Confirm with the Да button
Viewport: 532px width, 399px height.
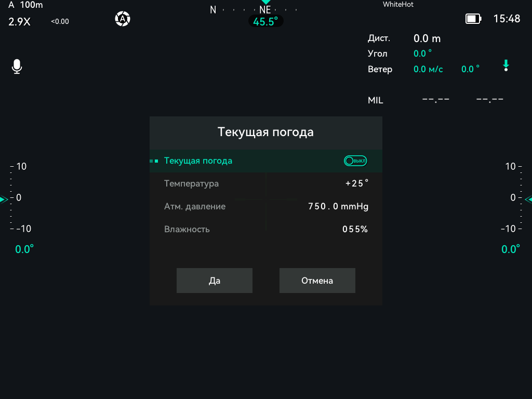(215, 281)
